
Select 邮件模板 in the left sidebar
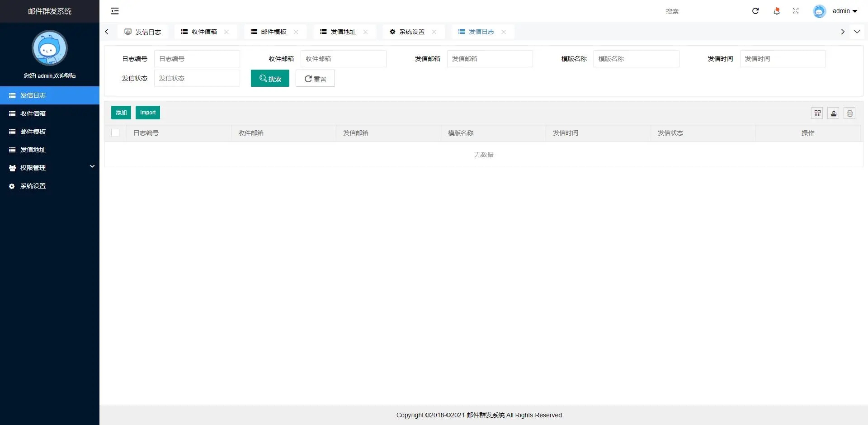click(x=33, y=132)
